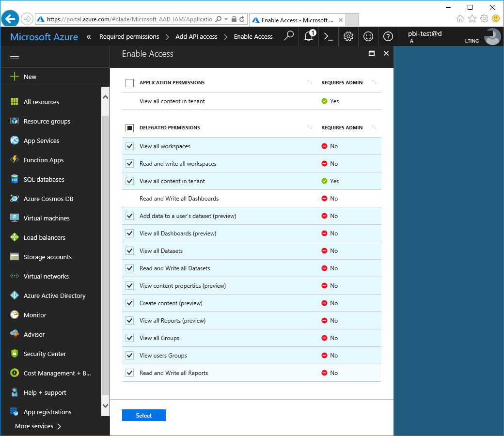The width and height of the screenshot is (504, 436).
Task: Click New in the sidebar
Action: pos(30,77)
